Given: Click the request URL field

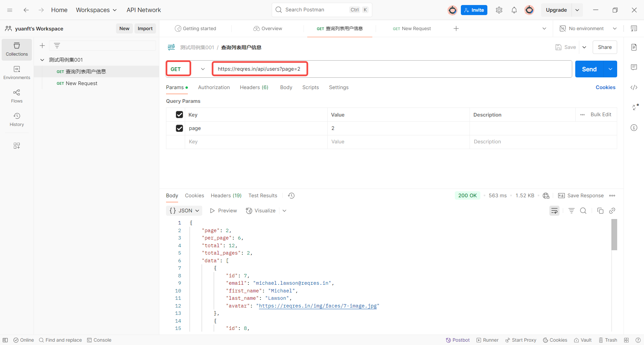Looking at the screenshot, I should tap(392, 69).
